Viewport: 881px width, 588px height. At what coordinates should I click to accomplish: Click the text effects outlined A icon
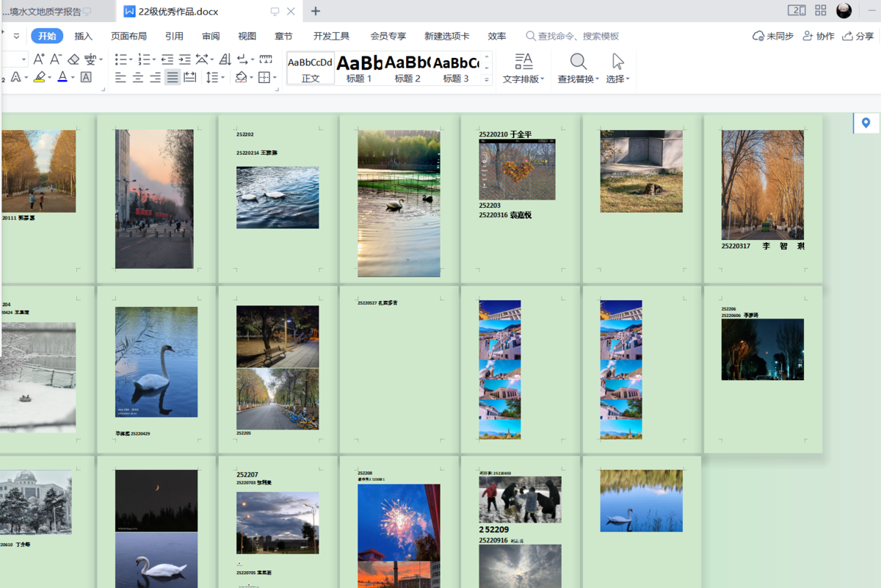point(15,77)
